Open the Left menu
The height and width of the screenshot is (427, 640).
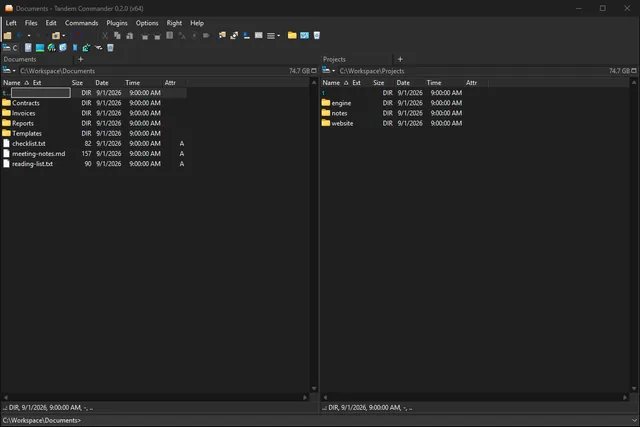coord(11,23)
